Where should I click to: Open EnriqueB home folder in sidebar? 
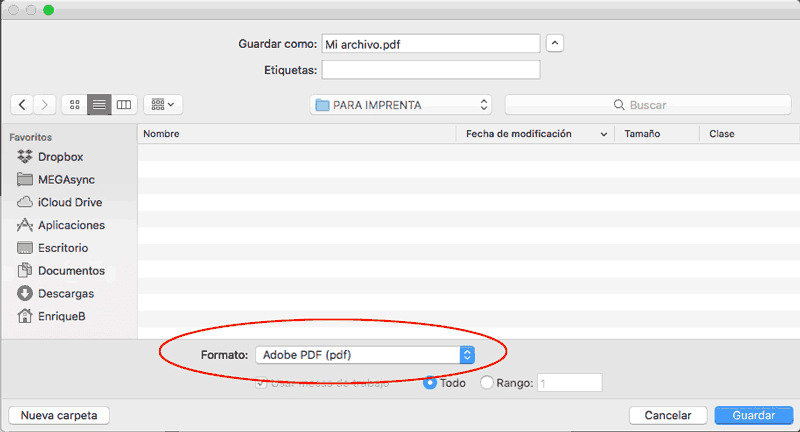click(51, 316)
